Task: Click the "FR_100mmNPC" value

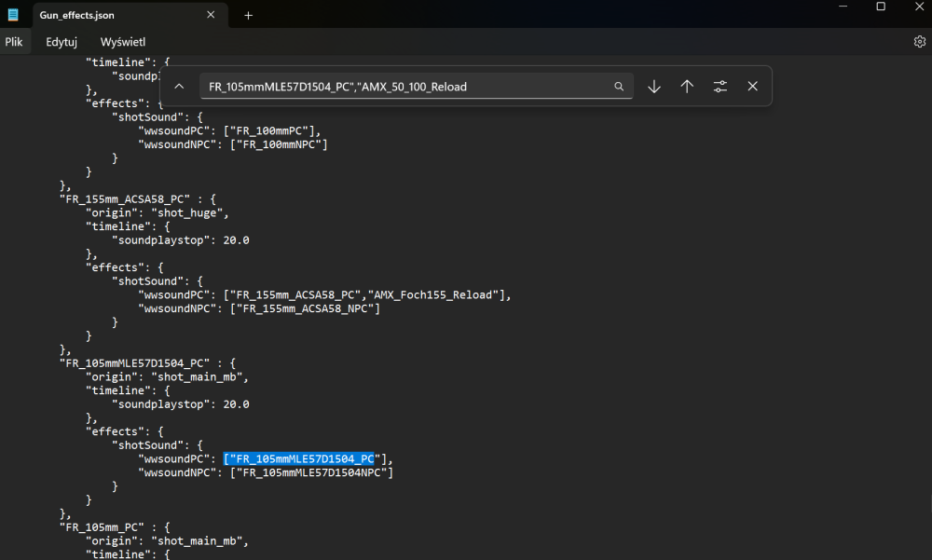Action: click(279, 145)
